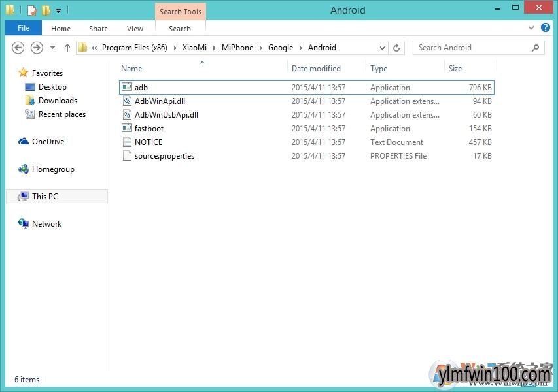The width and height of the screenshot is (558, 392).
Task: Switch to the View ribbon tab
Action: point(135,29)
